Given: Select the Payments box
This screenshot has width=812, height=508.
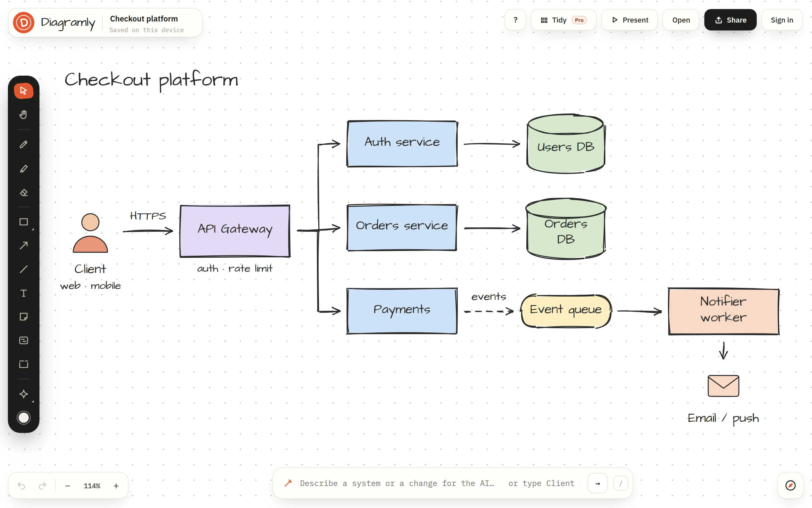Looking at the screenshot, I should click(402, 311).
